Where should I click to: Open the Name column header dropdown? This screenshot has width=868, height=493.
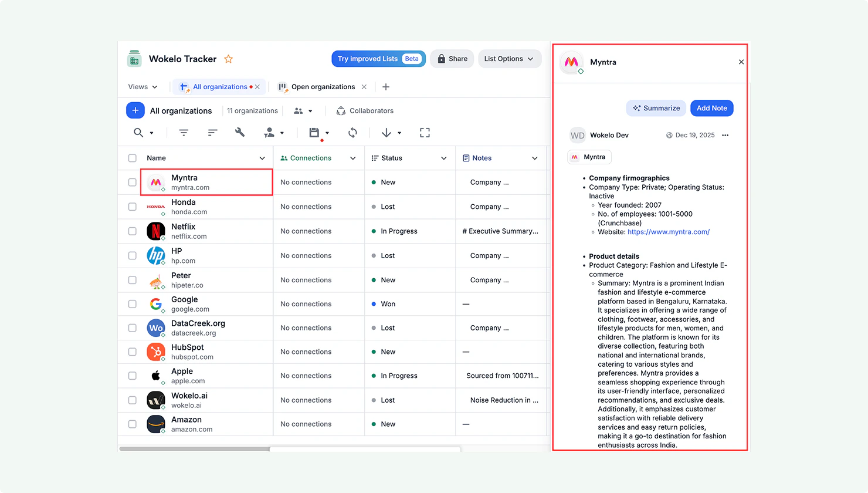pos(262,158)
